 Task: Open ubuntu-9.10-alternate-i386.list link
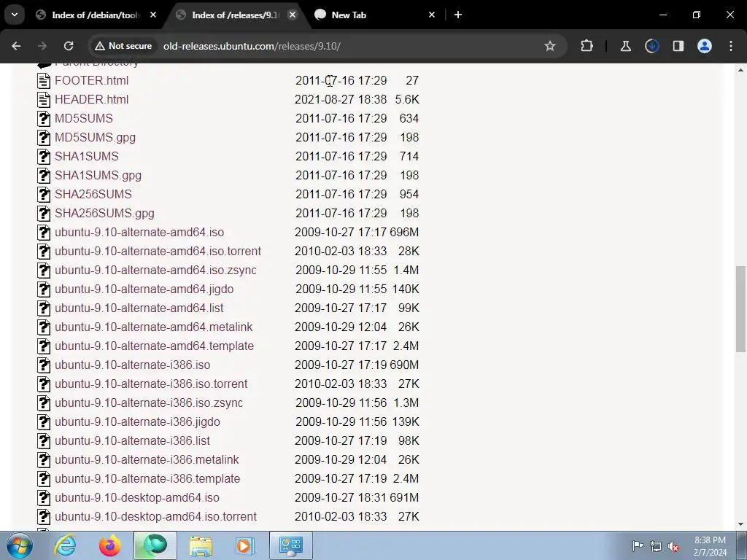tap(133, 441)
